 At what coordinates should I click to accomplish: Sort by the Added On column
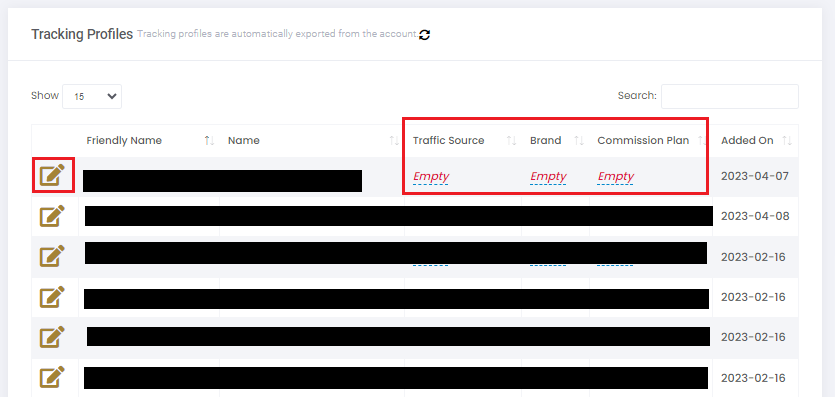755,140
